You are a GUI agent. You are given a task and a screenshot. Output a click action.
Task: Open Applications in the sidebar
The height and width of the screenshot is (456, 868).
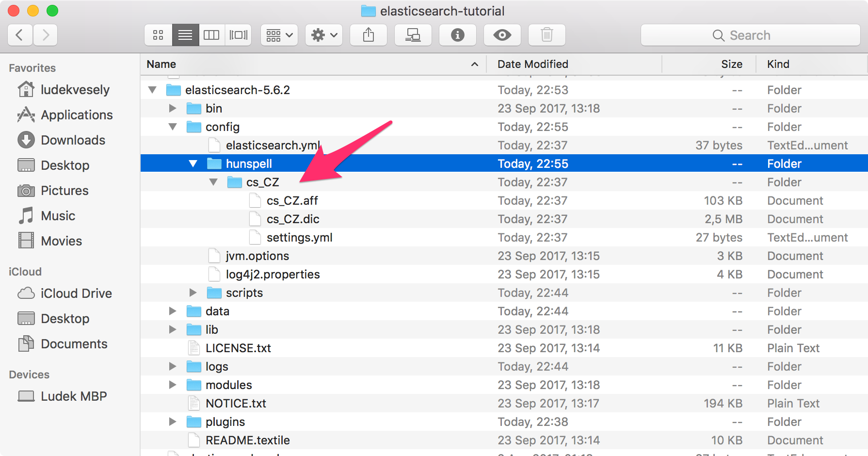[x=65, y=115]
